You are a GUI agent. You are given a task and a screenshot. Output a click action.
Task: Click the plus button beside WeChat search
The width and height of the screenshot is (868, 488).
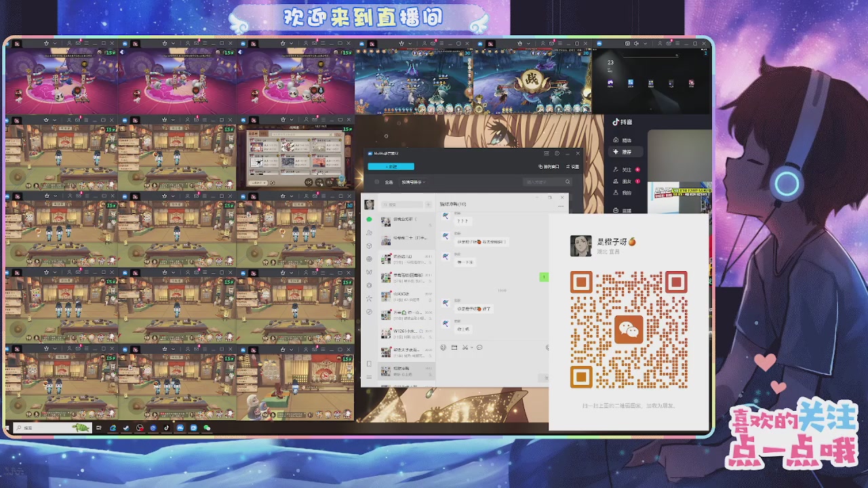pyautogui.click(x=428, y=205)
